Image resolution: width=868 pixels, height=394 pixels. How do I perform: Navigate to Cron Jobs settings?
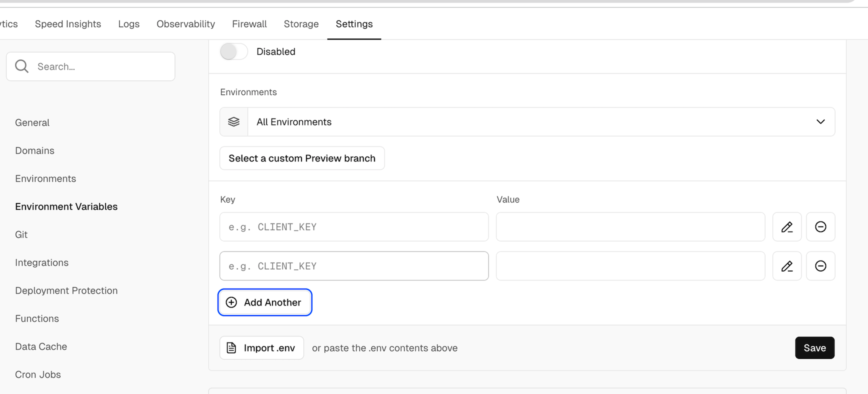pyautogui.click(x=38, y=374)
